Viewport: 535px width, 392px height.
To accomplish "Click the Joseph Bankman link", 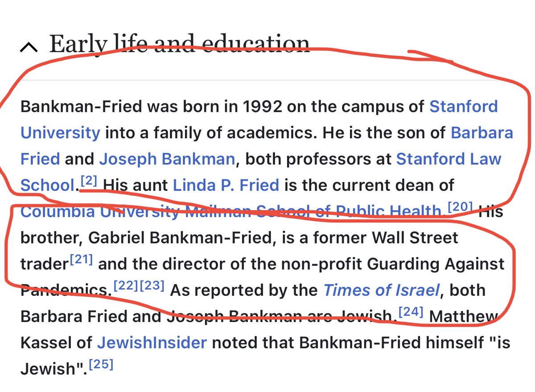I will pos(167,159).
